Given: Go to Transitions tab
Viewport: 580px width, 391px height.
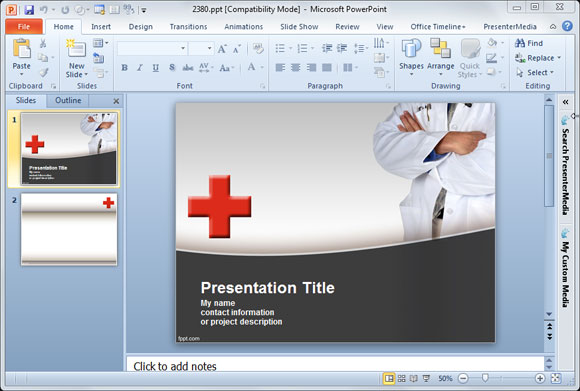Looking at the screenshot, I should click(188, 27).
